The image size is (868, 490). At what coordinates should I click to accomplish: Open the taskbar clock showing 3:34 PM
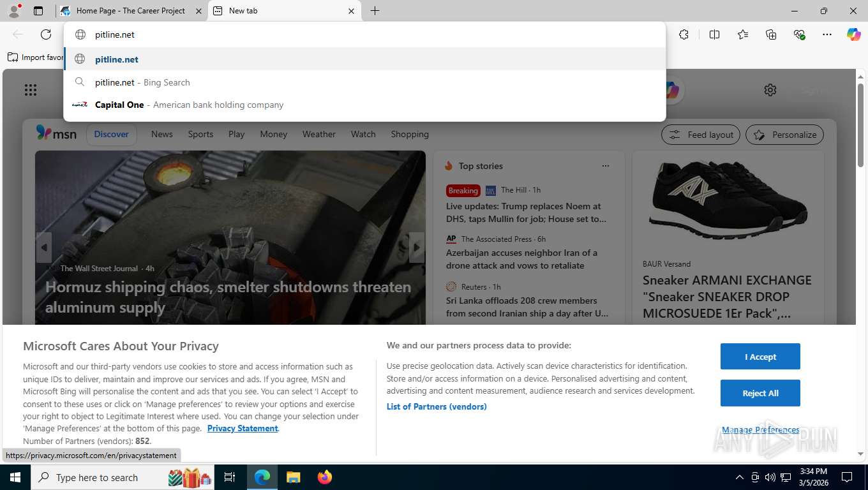813,477
